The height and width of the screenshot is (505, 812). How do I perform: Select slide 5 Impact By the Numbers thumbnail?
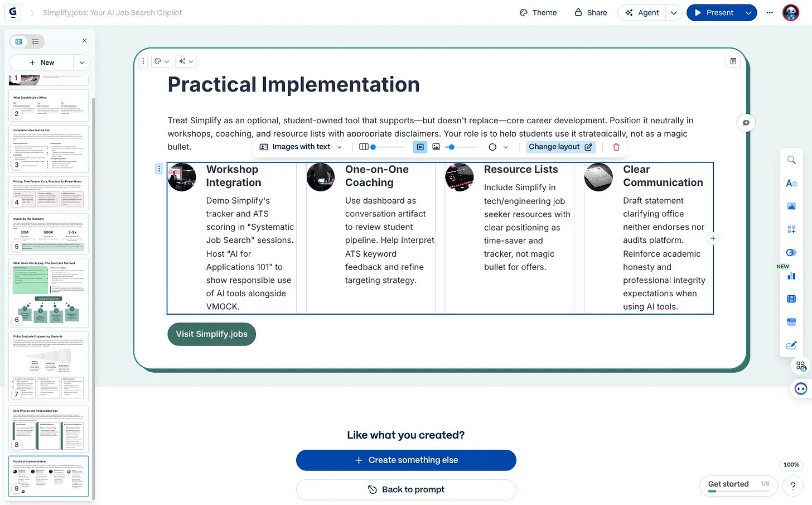[x=49, y=234]
